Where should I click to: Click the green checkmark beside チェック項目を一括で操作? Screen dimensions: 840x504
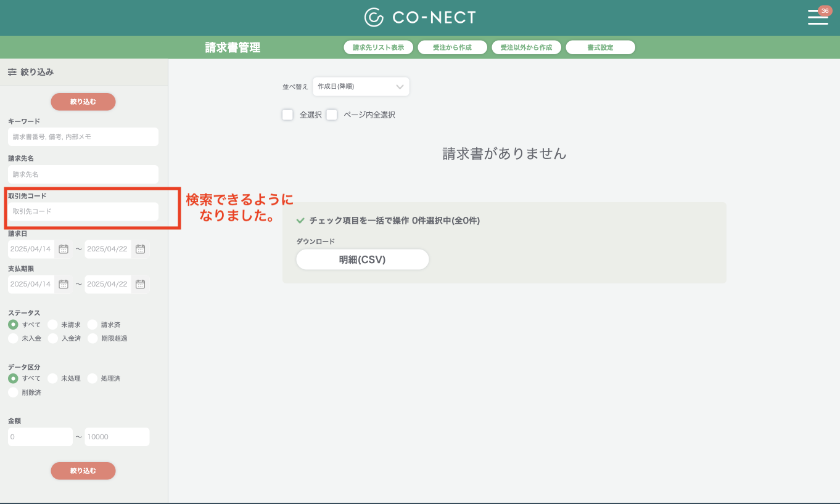pos(300,220)
